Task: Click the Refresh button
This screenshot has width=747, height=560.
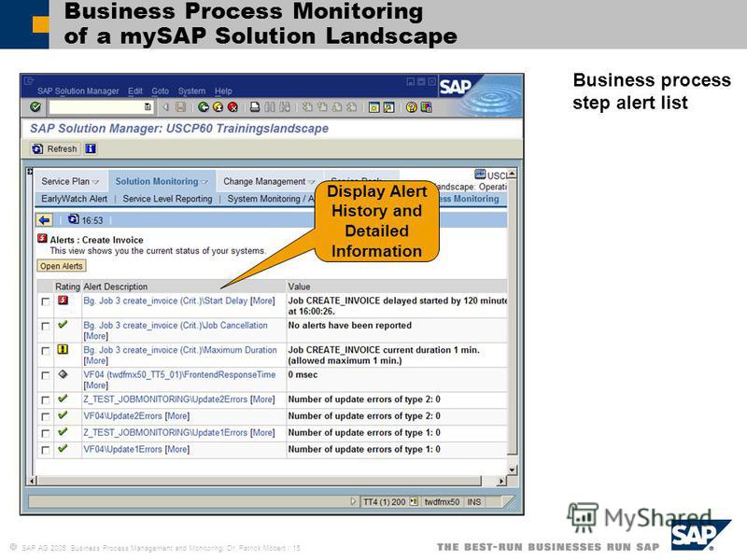Action: [55, 148]
